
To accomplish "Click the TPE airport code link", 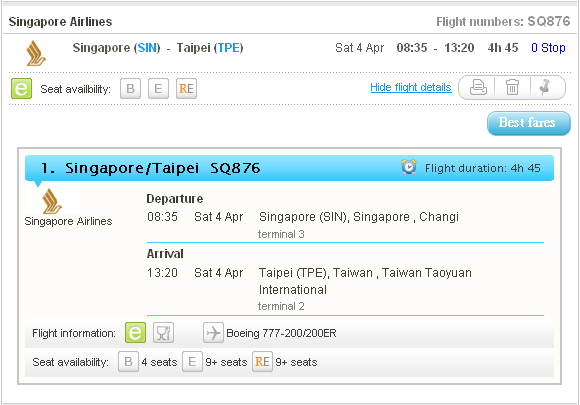I will (x=229, y=48).
